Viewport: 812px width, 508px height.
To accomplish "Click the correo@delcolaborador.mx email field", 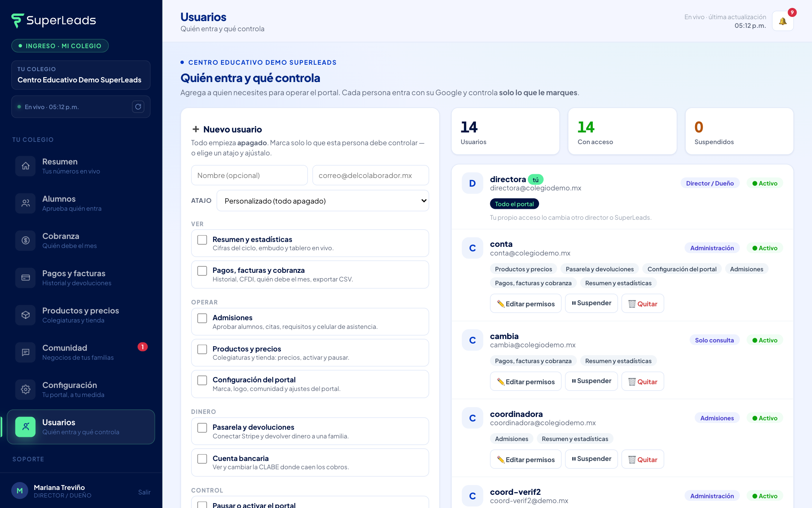I will (x=371, y=175).
